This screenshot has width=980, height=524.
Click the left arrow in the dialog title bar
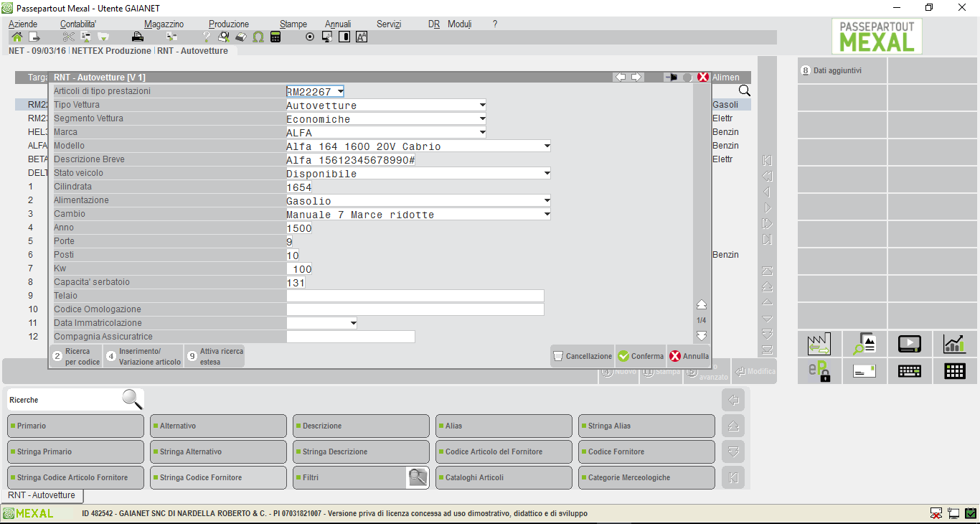[x=621, y=77]
